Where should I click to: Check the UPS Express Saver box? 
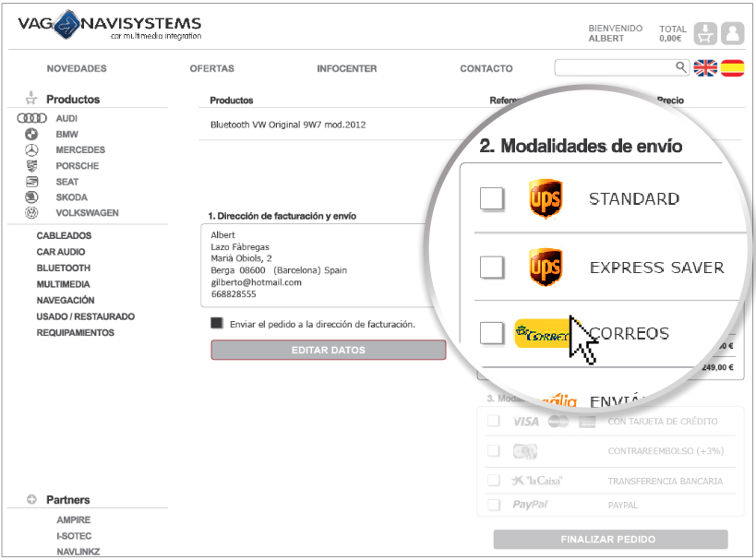point(492,268)
